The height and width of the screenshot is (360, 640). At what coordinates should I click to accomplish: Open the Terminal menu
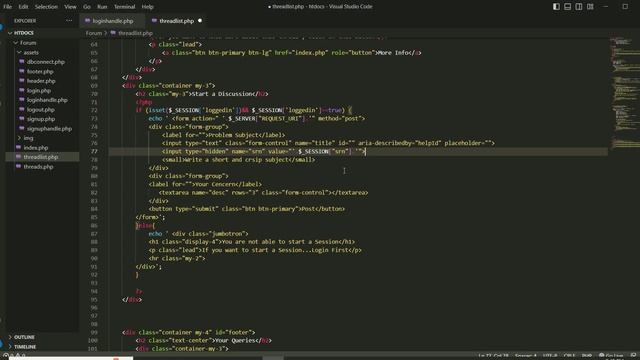[124, 7]
